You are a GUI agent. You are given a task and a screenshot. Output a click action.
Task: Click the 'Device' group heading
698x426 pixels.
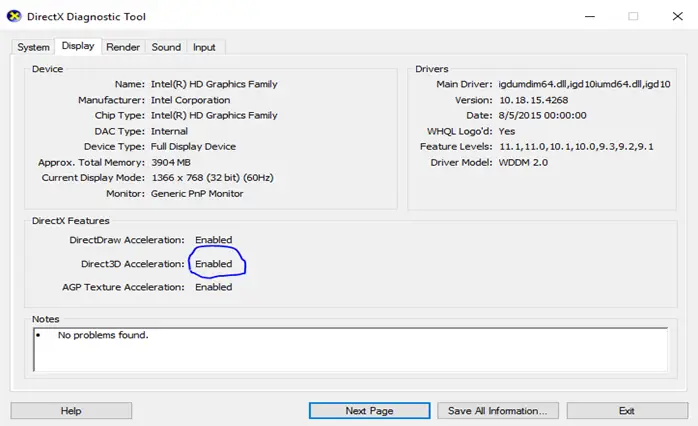(48, 69)
